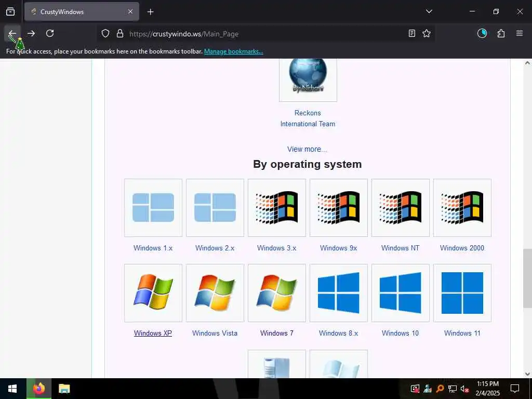Open the Reckons International Team thumbnail image

click(308, 79)
